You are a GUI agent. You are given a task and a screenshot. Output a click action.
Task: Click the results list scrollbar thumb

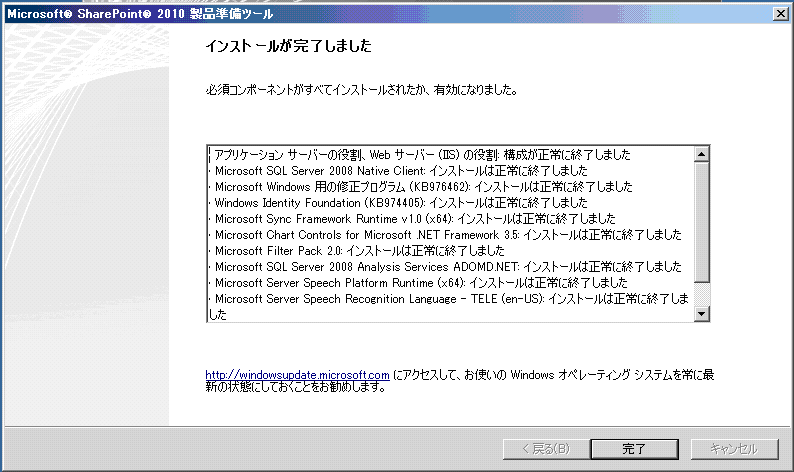click(x=701, y=222)
